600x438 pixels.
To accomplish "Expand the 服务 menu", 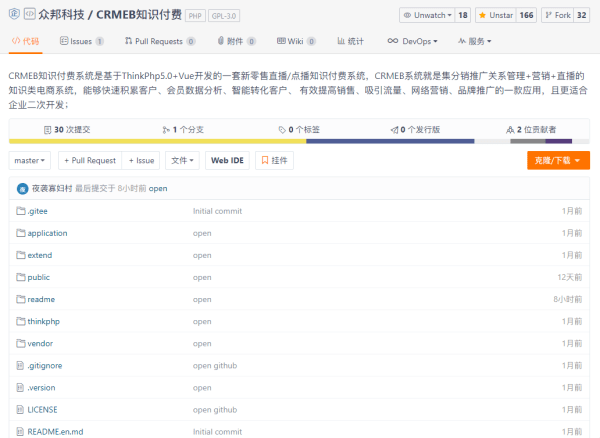I will [x=474, y=41].
